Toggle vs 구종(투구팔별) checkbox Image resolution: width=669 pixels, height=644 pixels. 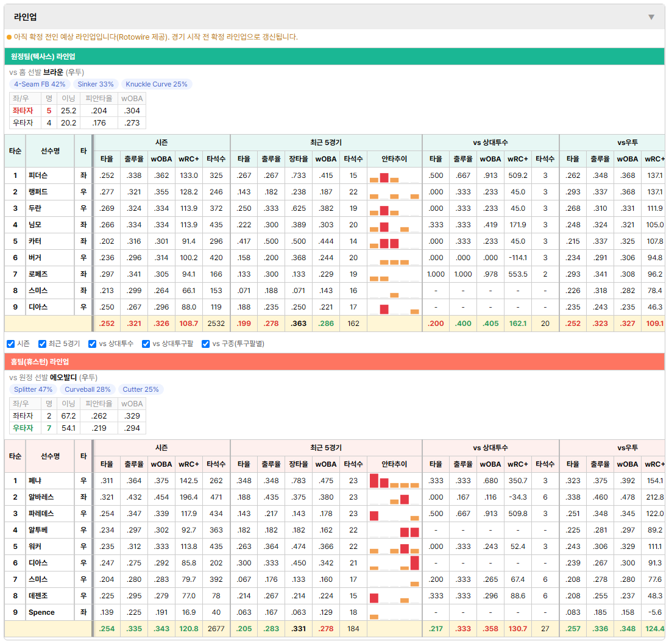point(206,344)
